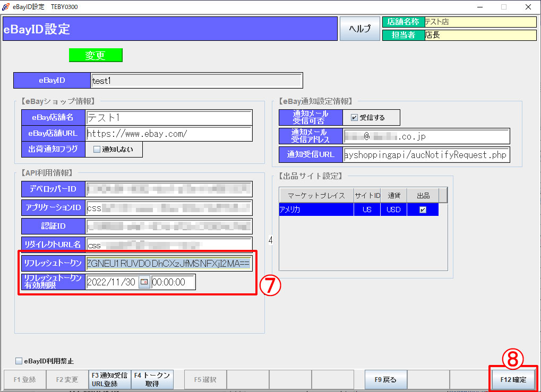Click F3 通知受信URL登録 button

point(109,379)
